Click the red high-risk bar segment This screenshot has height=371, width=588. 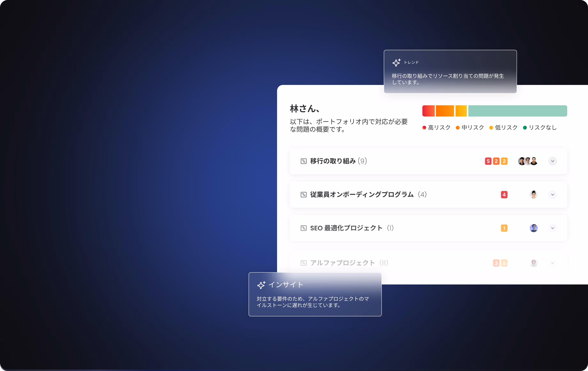[x=428, y=111]
